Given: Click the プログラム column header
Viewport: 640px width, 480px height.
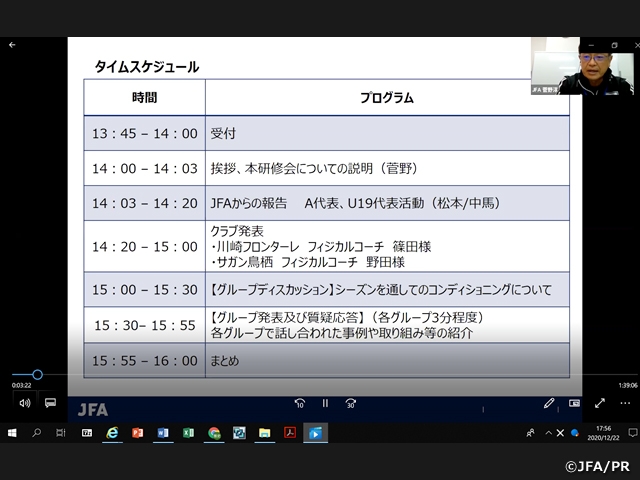Looking at the screenshot, I should pyautogui.click(x=387, y=98).
